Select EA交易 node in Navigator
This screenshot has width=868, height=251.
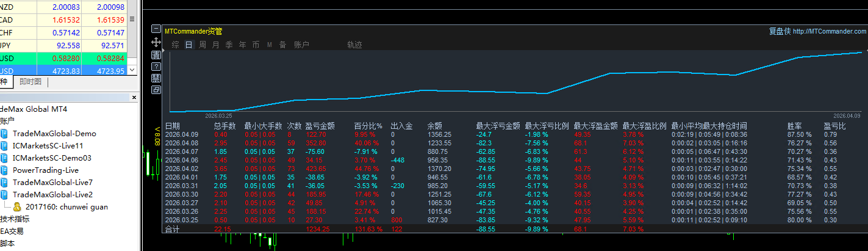(x=11, y=231)
